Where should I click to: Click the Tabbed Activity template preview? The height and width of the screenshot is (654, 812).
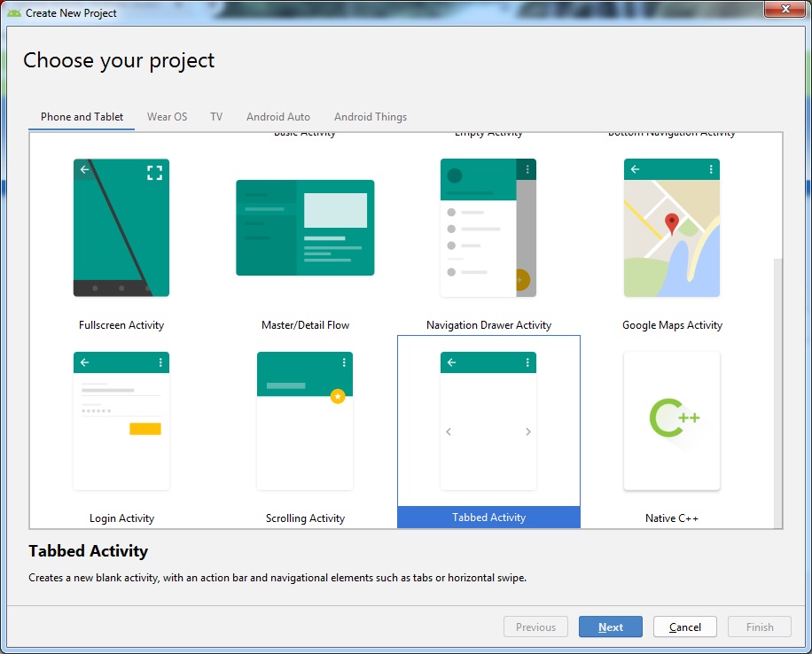(488, 421)
